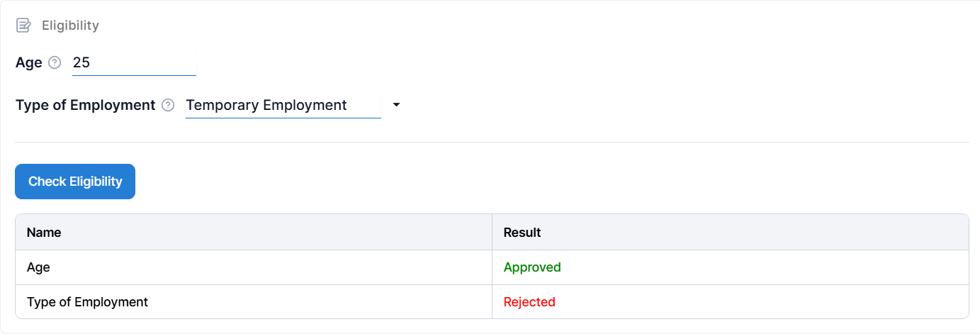This screenshot has height=334, width=980.
Task: Click the help icon beside Age label
Action: coord(55,62)
